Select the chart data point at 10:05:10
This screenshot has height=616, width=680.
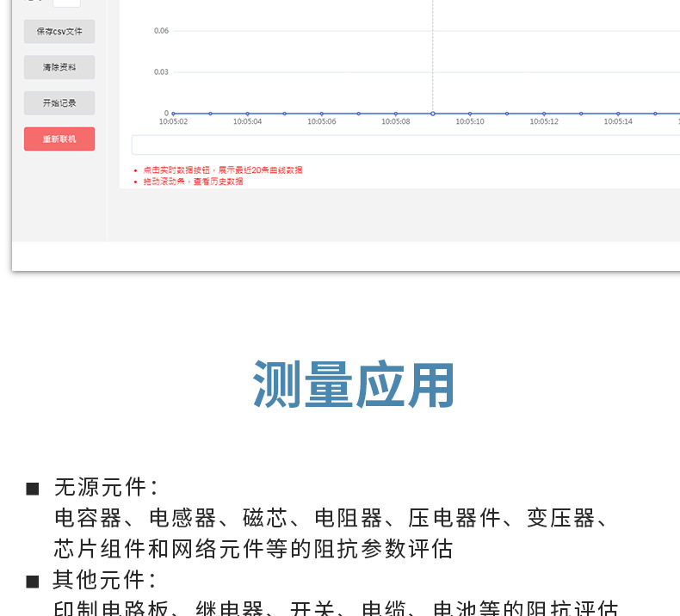coord(470,114)
